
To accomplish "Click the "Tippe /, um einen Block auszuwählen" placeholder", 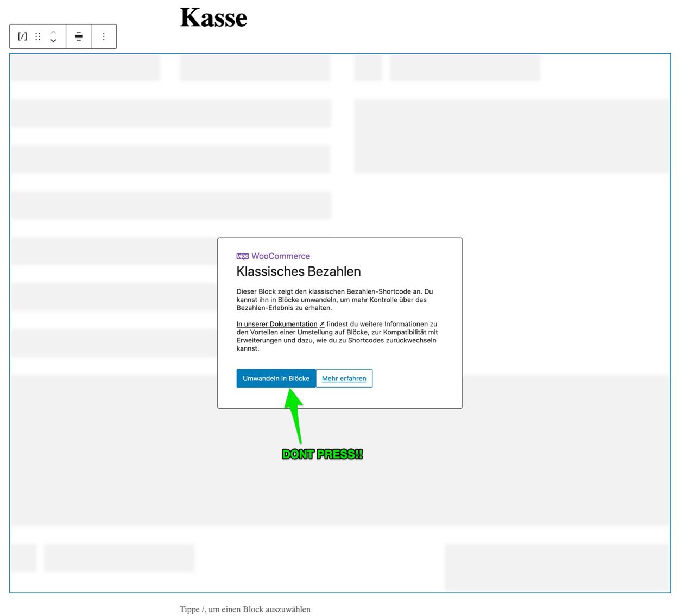I will coord(245,609).
